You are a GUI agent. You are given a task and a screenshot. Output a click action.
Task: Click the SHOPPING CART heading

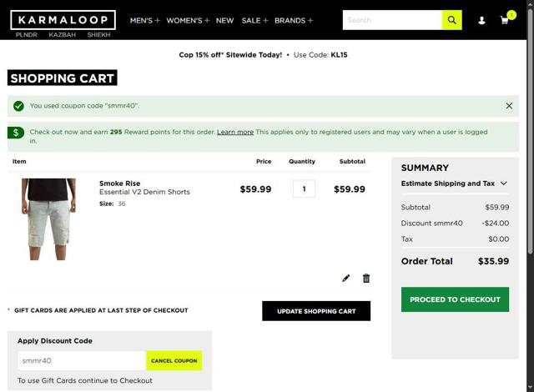(x=63, y=78)
